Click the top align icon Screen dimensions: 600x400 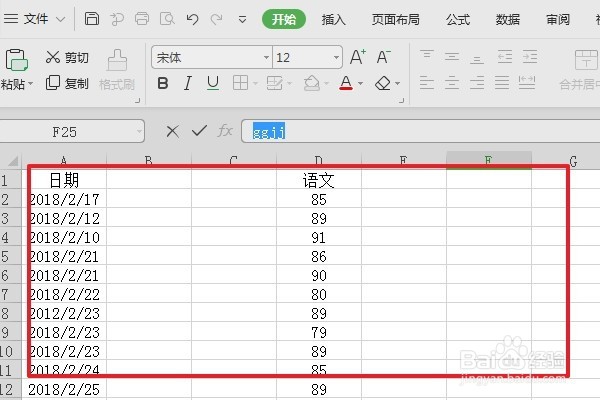pyautogui.click(x=427, y=56)
